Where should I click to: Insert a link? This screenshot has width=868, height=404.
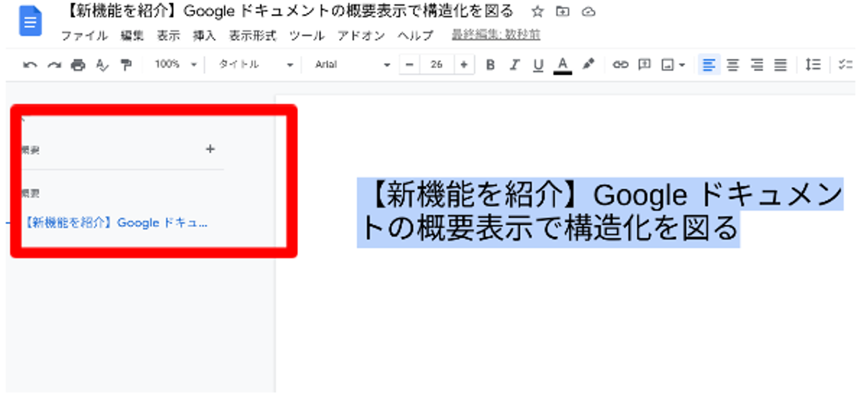tap(621, 64)
